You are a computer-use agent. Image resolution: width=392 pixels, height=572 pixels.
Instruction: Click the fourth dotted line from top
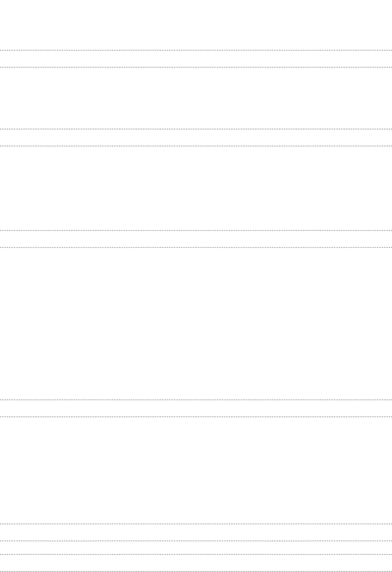click(196, 146)
